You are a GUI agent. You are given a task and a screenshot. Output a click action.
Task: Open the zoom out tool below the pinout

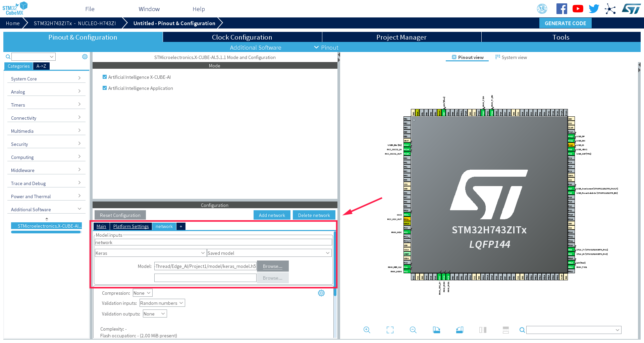pyautogui.click(x=413, y=330)
